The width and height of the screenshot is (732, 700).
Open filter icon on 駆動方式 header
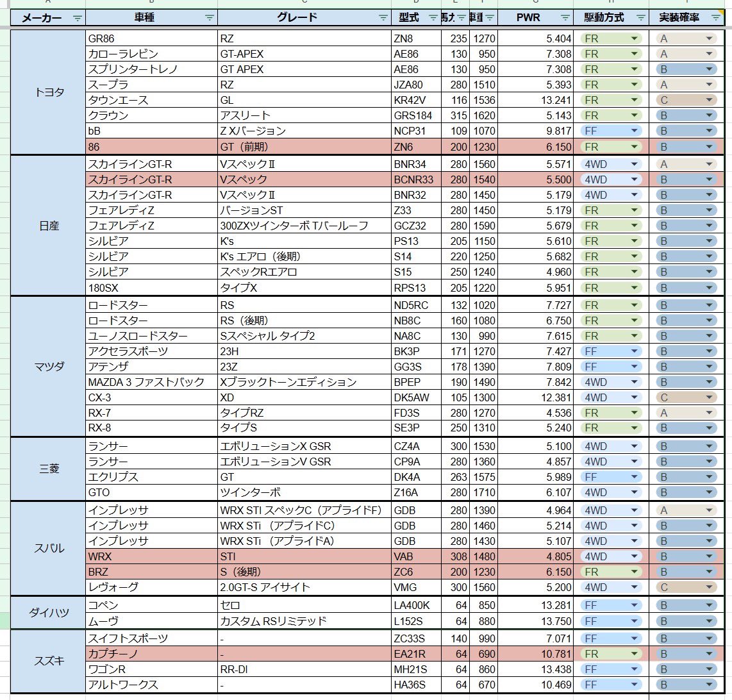coord(641,18)
